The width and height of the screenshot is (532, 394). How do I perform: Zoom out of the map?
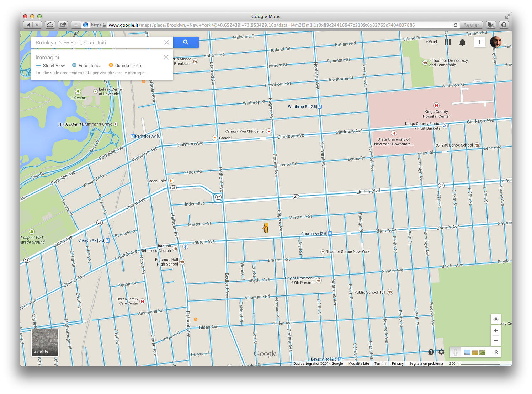point(496,341)
